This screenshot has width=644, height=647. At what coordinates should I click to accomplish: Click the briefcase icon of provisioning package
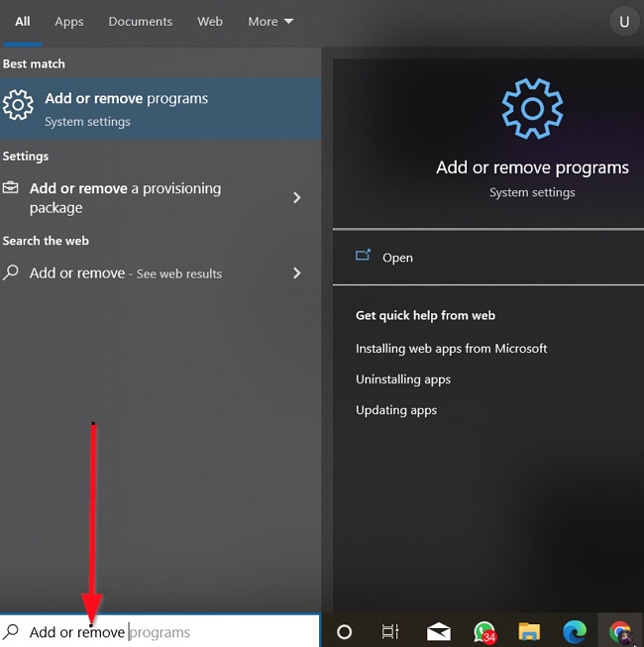10,187
